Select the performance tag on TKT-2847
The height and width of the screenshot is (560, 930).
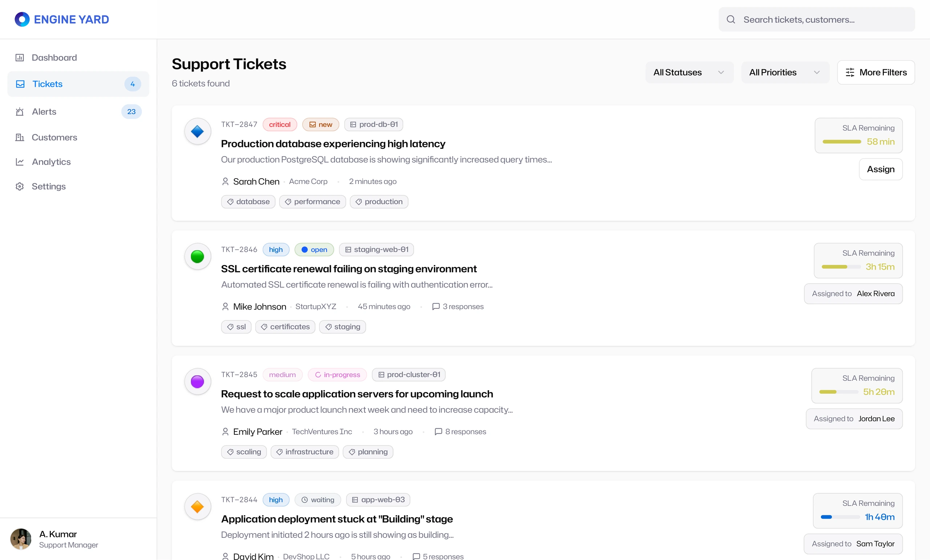click(x=312, y=202)
